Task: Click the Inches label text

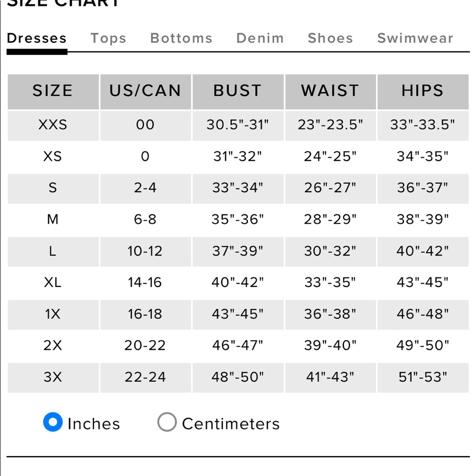Action: tap(94, 424)
